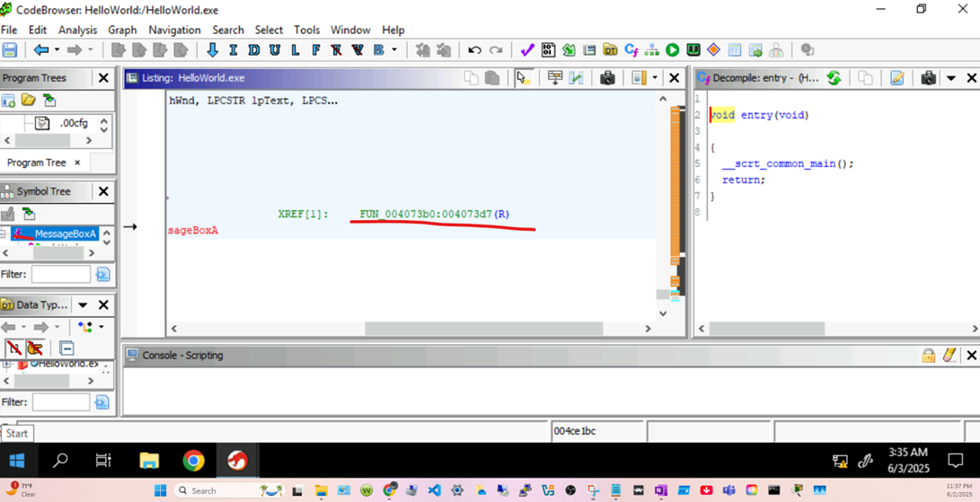Go to next non-function with the crossed F icon

pyautogui.click(x=336, y=50)
